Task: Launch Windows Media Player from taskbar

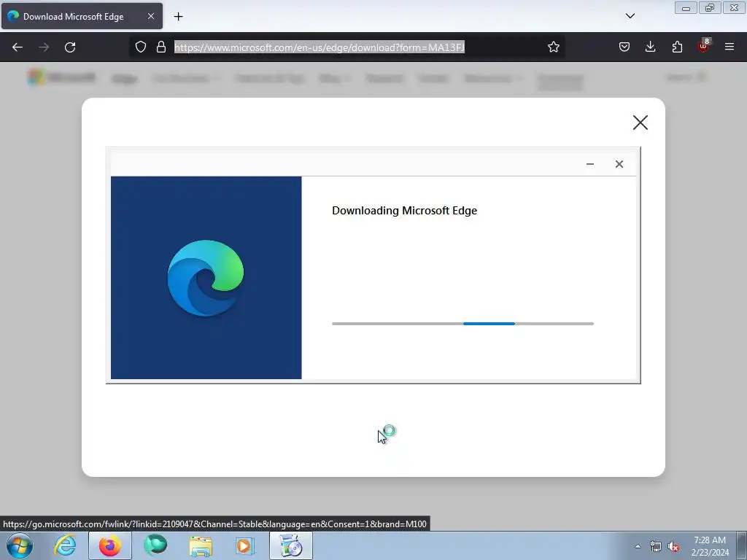Action: [x=245, y=545]
